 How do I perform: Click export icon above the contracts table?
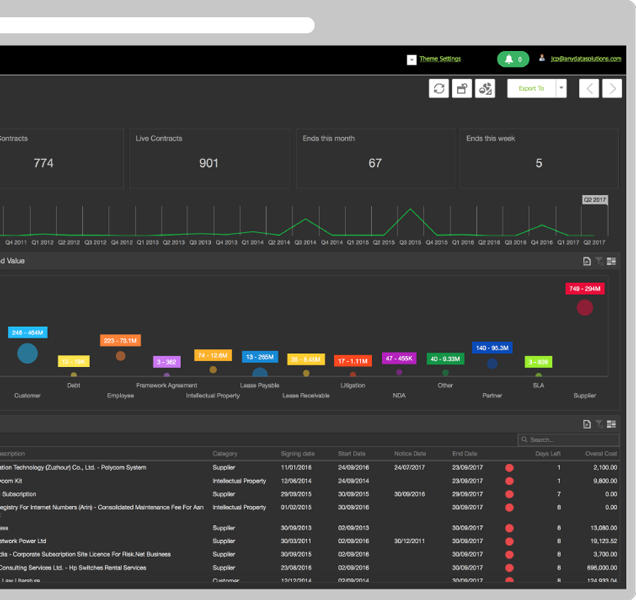[587, 424]
